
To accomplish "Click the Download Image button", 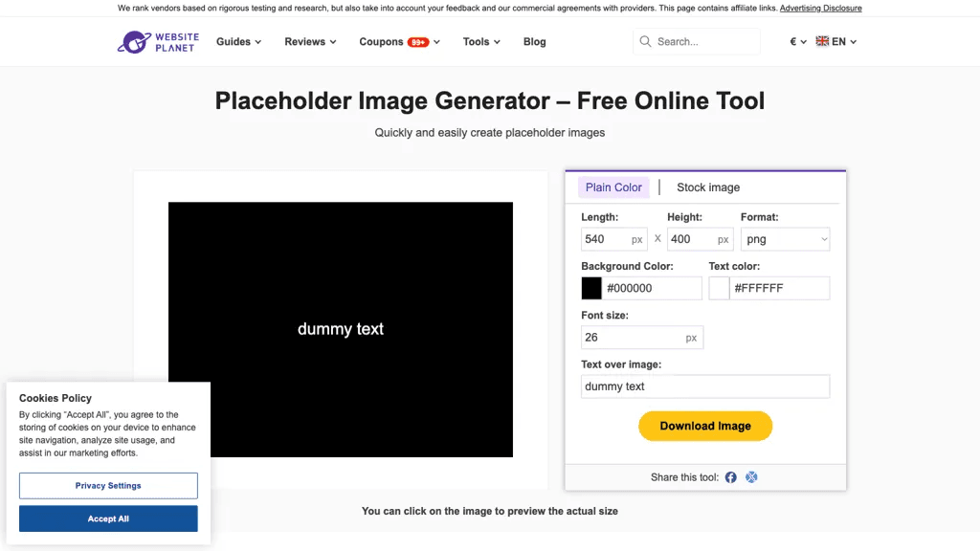I will point(705,426).
